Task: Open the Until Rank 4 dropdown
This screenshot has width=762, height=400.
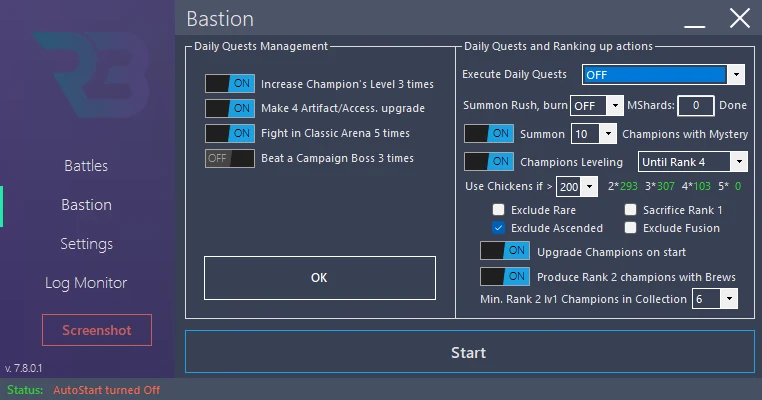Action: click(x=693, y=162)
